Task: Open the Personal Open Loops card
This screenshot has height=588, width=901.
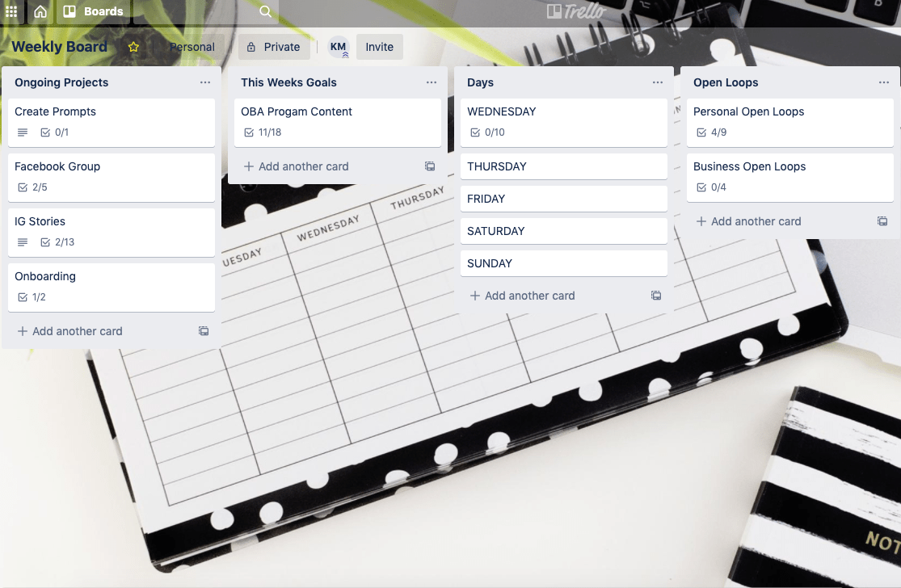Action: pos(790,122)
